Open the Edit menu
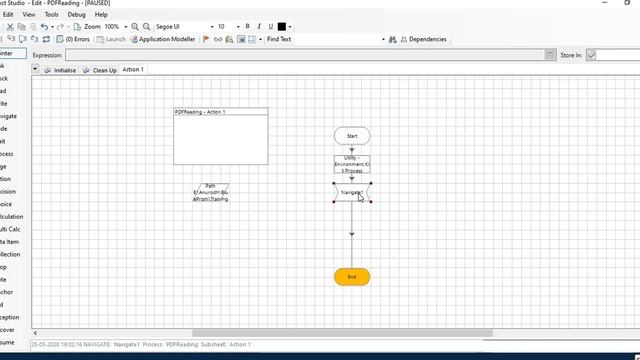The height and width of the screenshot is (360, 640). pos(8,14)
